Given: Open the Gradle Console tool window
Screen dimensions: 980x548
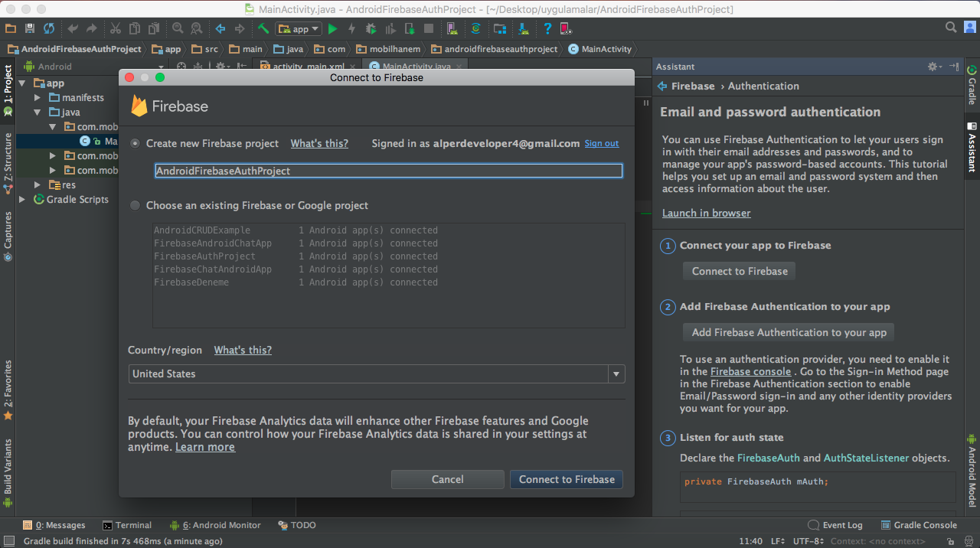Looking at the screenshot, I should point(919,525).
